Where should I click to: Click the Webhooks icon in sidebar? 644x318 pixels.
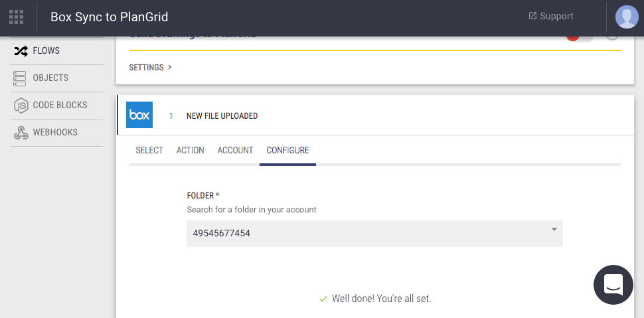tap(21, 133)
